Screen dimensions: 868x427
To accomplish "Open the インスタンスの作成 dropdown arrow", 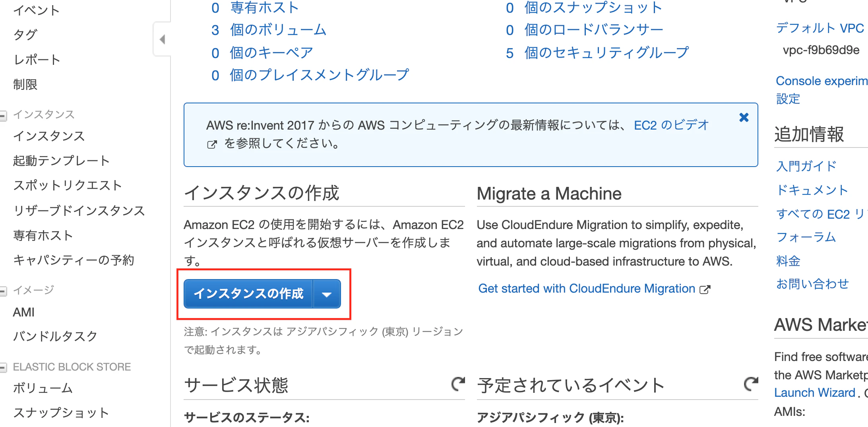I will point(327,294).
